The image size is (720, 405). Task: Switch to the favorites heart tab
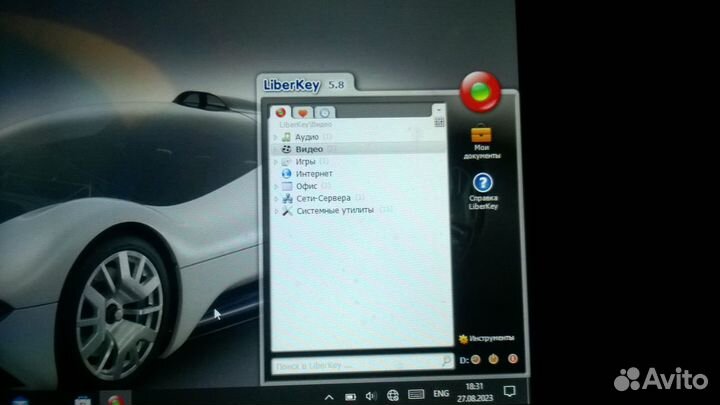pyautogui.click(x=302, y=112)
